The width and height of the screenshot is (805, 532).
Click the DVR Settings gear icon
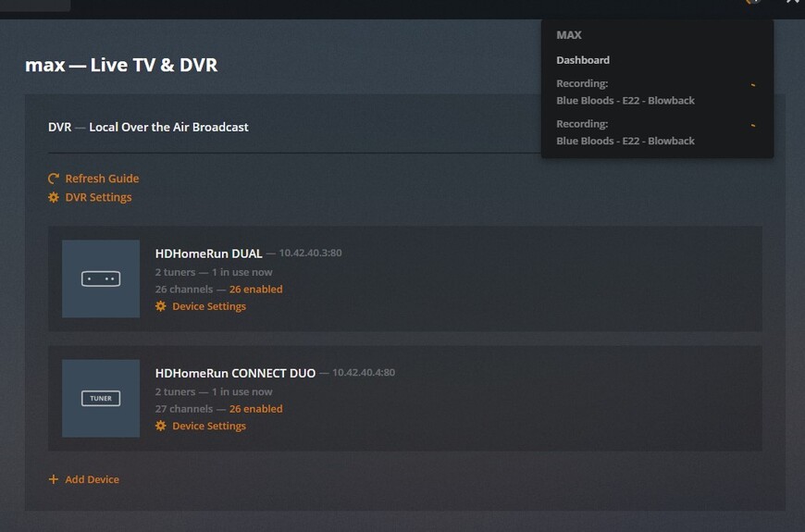point(54,197)
